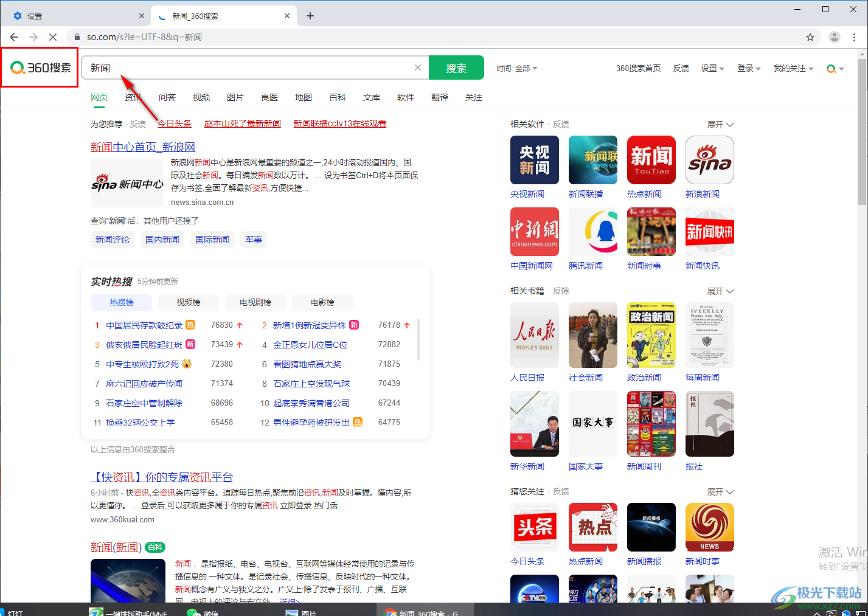The height and width of the screenshot is (616, 868).
Task: Click the 360搜索 logo
Action: [41, 67]
